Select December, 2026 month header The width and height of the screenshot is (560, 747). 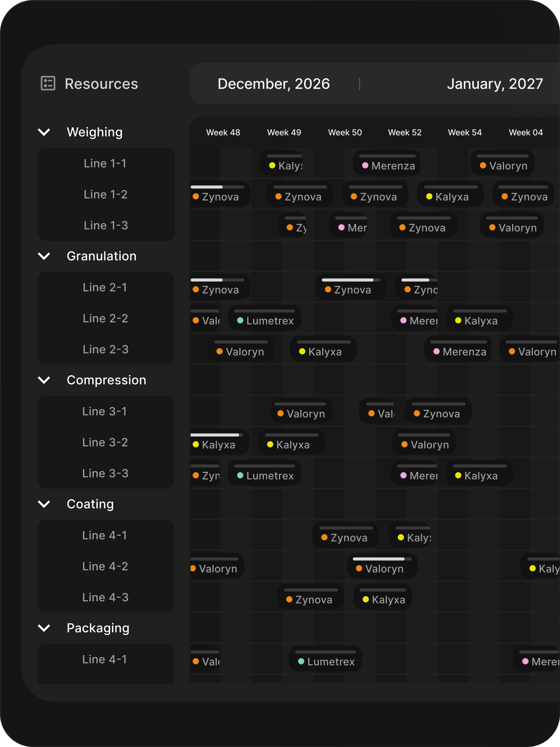pyautogui.click(x=273, y=84)
